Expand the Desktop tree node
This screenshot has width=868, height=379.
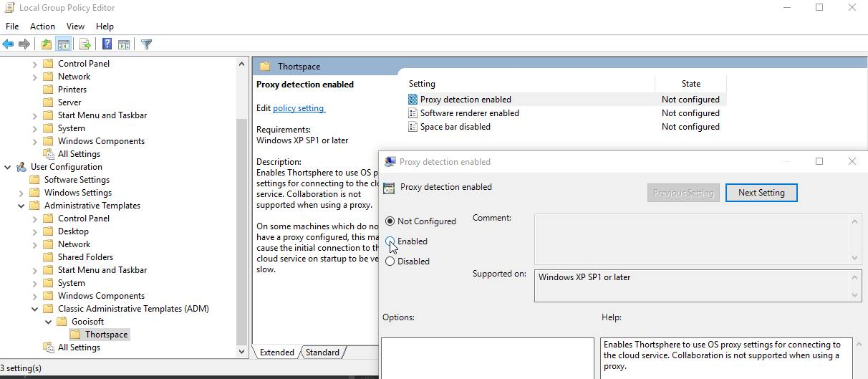[35, 231]
